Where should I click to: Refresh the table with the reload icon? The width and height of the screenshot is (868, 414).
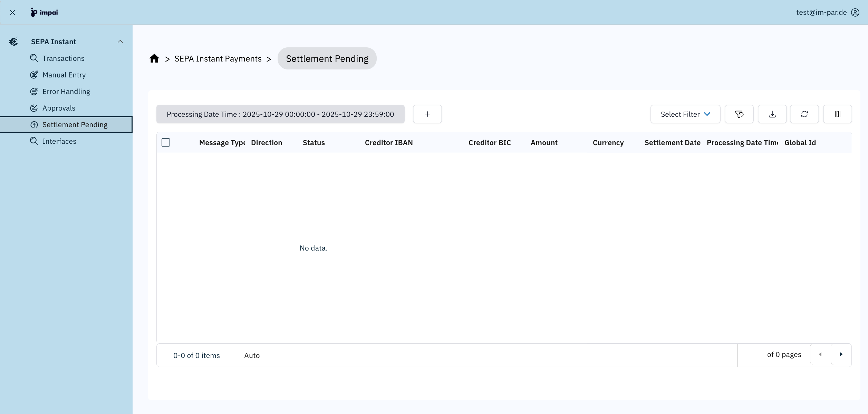(x=804, y=114)
